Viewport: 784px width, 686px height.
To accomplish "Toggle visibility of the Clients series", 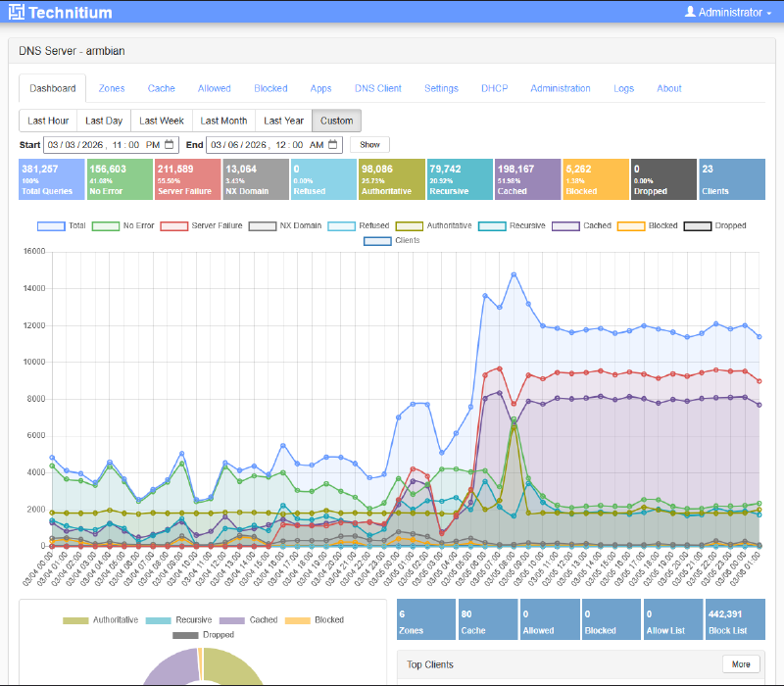I will click(x=392, y=241).
